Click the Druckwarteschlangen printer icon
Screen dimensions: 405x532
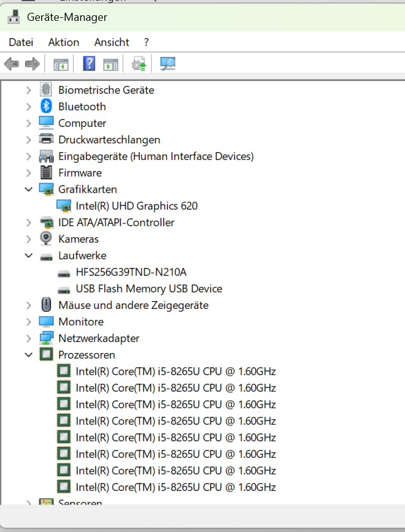tap(46, 139)
